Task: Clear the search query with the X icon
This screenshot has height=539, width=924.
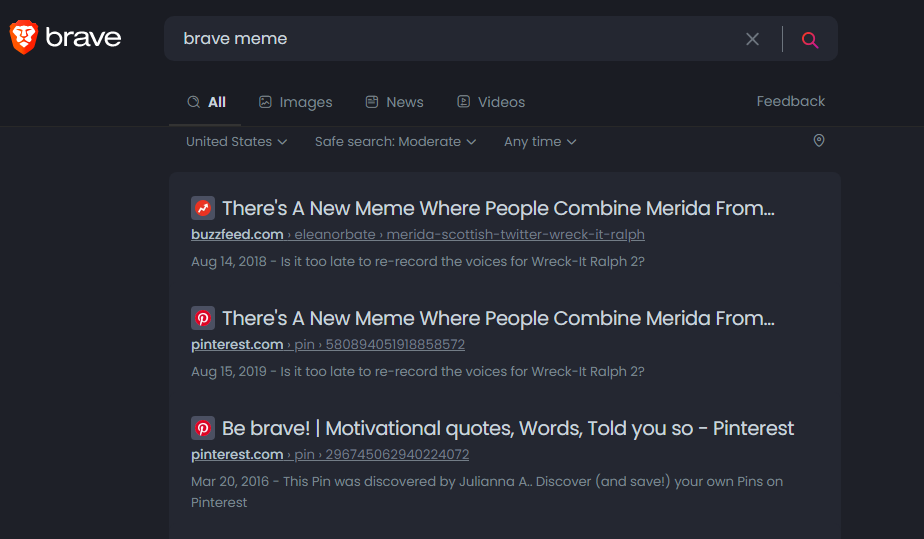Action: (x=752, y=39)
